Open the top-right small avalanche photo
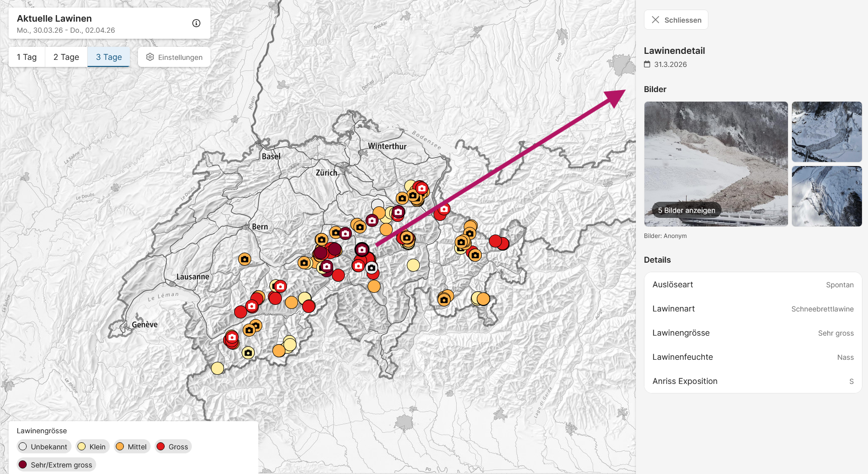 click(826, 132)
